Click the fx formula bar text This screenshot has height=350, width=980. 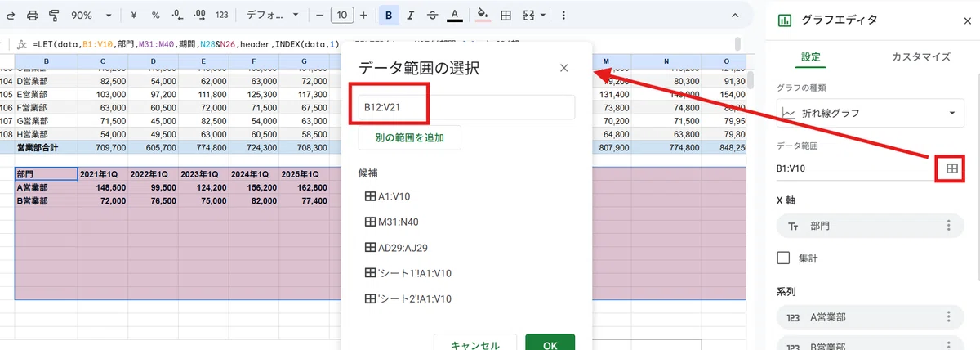[22, 44]
